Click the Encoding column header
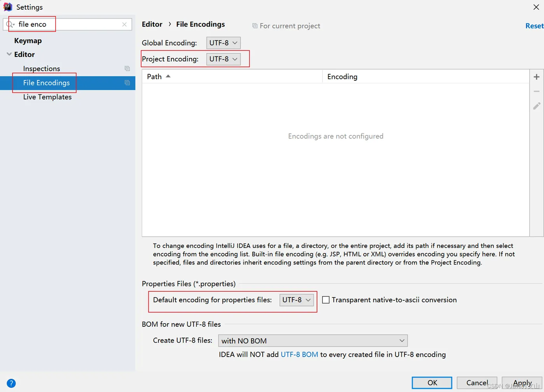 426,77
